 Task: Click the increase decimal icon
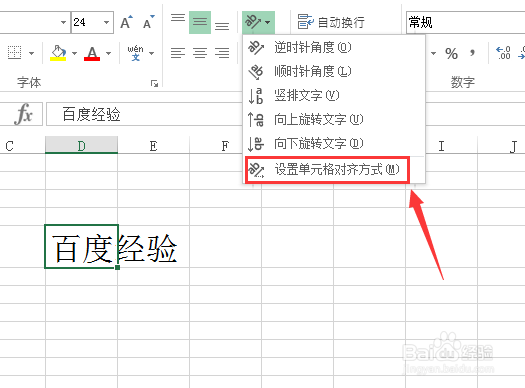[x=503, y=53]
